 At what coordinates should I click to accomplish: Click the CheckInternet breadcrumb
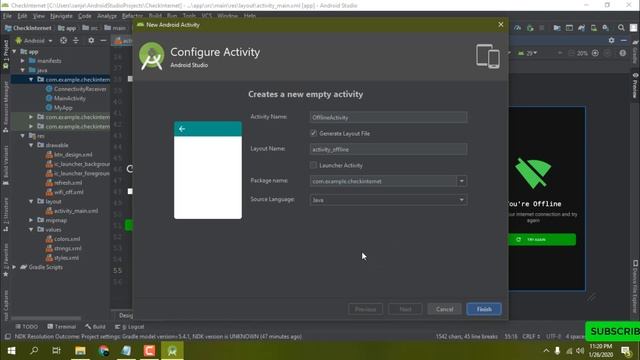pos(28,28)
